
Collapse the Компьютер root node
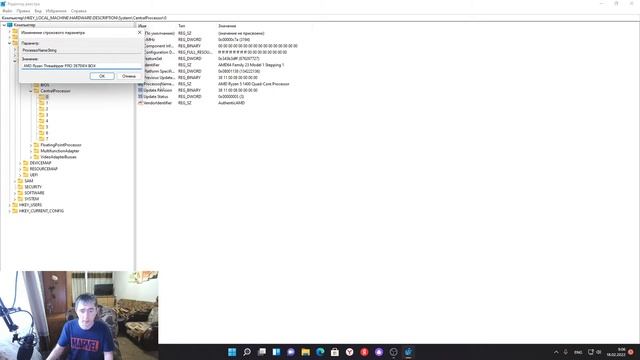pos(4,25)
